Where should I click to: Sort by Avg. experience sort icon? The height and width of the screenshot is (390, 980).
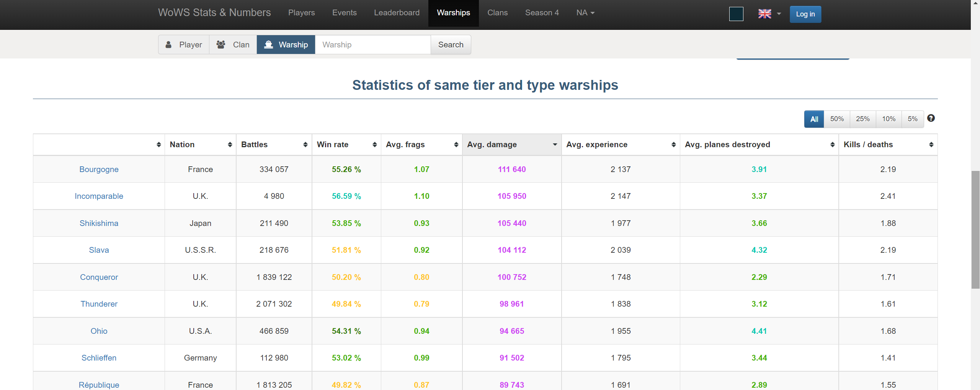(x=673, y=145)
